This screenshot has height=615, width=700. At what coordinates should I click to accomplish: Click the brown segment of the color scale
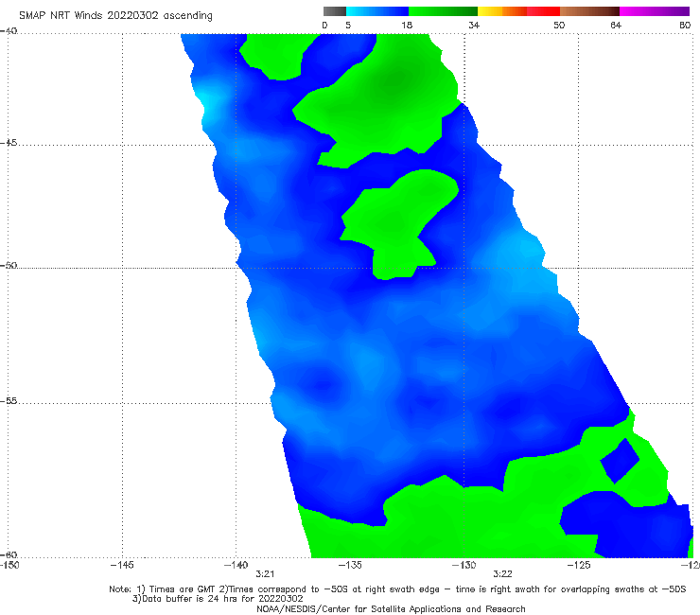click(589, 11)
